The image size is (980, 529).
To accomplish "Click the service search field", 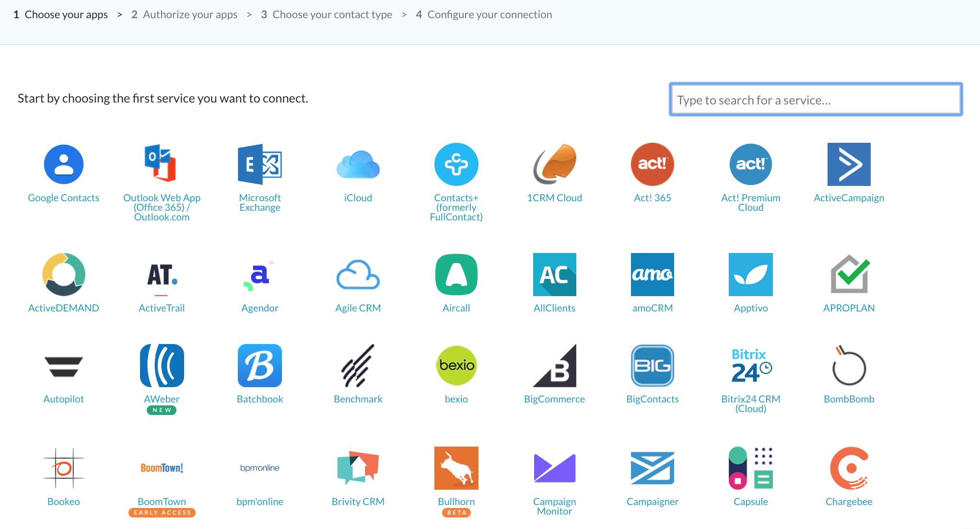I will tap(816, 100).
